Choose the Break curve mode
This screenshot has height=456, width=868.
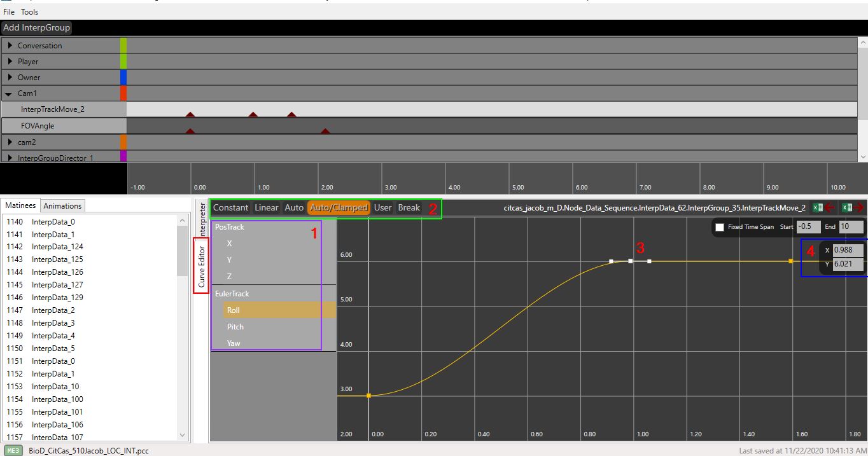(x=409, y=207)
